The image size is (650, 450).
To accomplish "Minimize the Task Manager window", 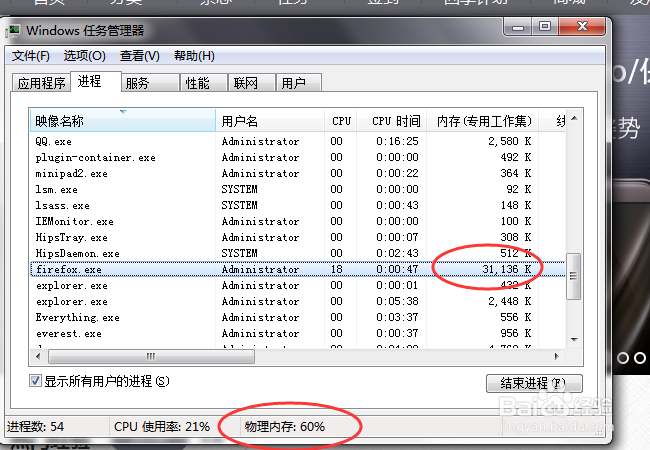I will point(518,27).
